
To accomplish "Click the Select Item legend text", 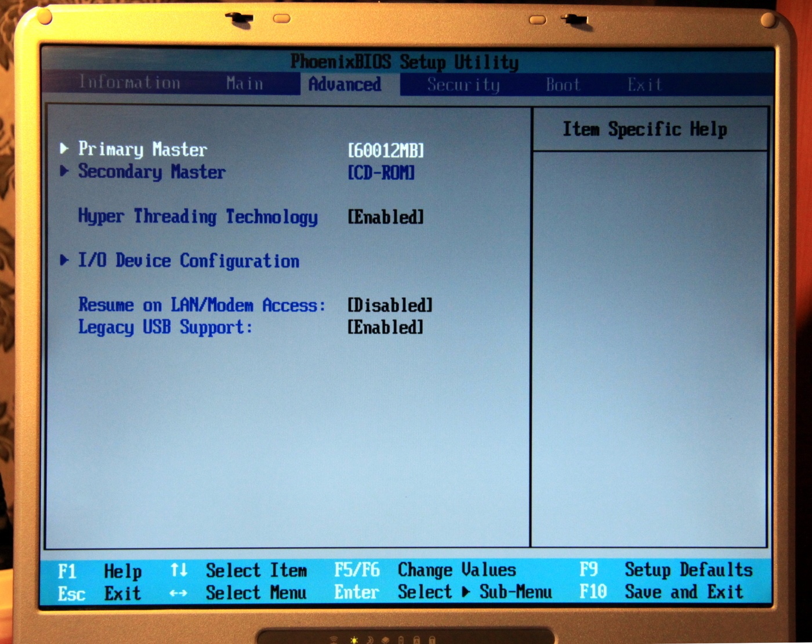I will click(x=256, y=571).
